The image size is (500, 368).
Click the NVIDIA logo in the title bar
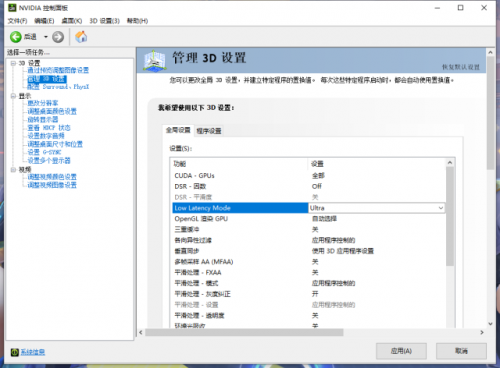(12, 8)
